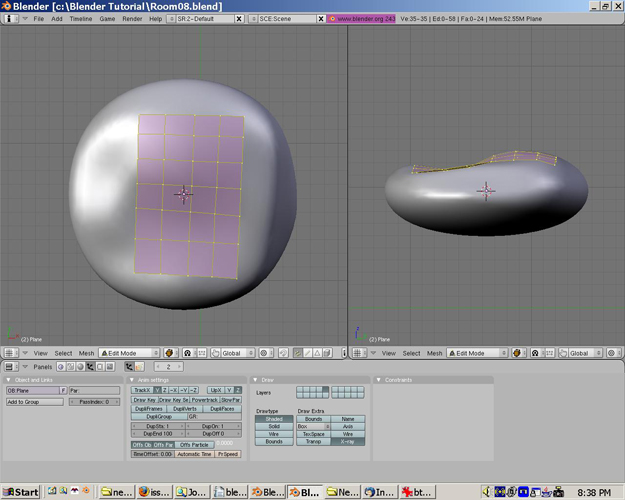
Task: Click the viewport shading icon in right viewport header
Action: click(516, 353)
